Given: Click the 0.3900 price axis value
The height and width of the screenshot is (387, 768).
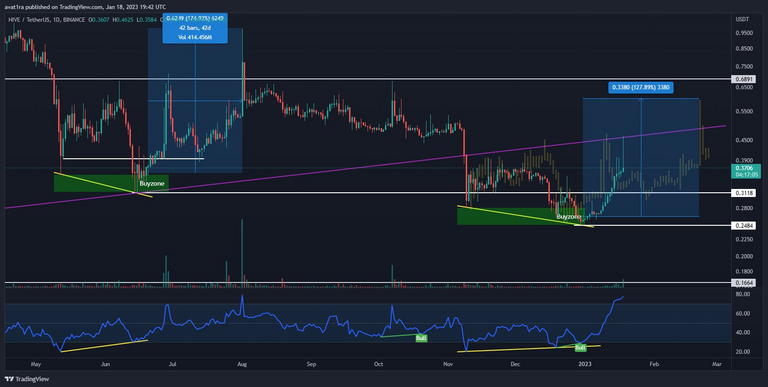Looking at the screenshot, I should 744,160.
